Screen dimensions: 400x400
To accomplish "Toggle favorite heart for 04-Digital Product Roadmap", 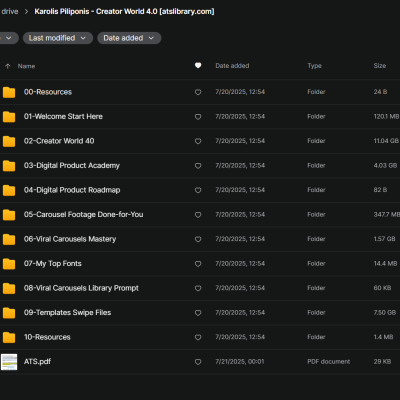I will [x=198, y=190].
